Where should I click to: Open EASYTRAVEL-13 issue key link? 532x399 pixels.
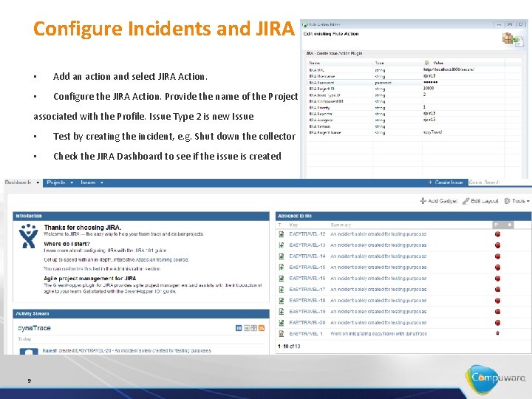[x=307, y=245]
